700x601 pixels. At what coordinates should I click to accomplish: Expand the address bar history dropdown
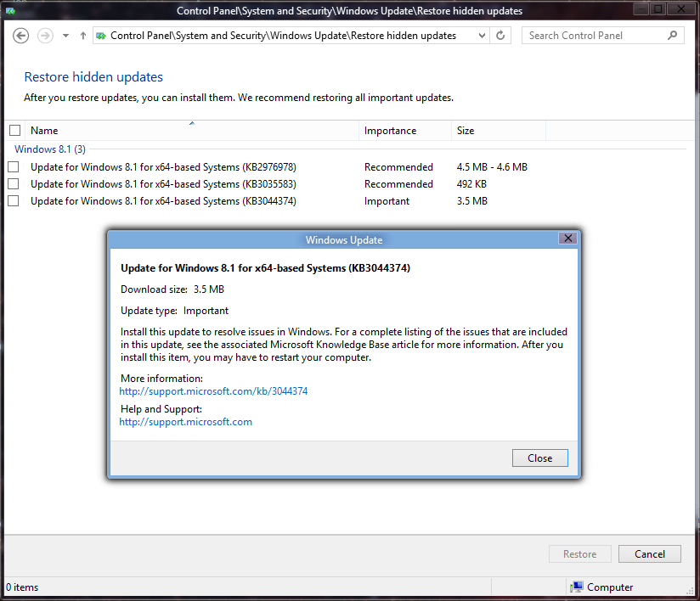(482, 36)
